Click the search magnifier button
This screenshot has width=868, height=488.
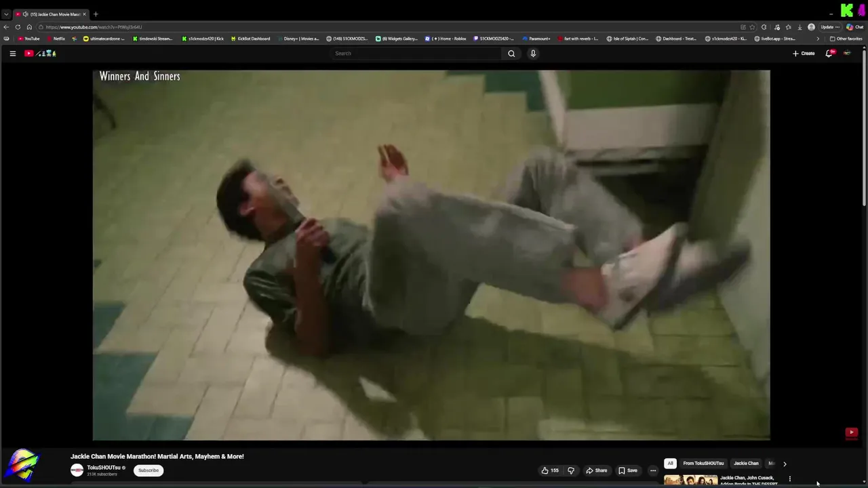tap(511, 54)
